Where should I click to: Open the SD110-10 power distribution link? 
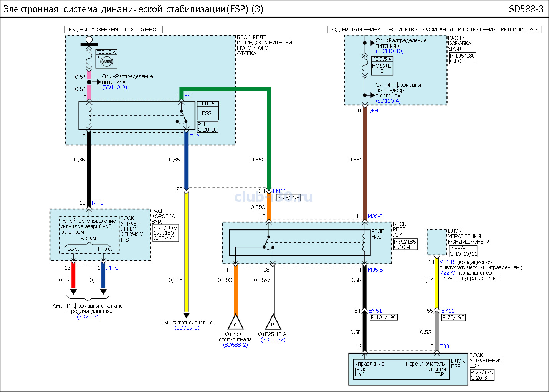390,51
